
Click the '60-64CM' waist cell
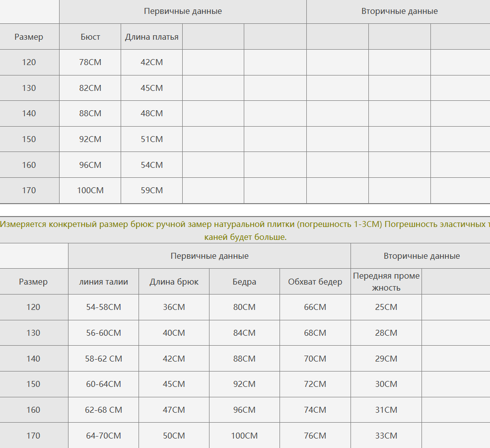103,384
